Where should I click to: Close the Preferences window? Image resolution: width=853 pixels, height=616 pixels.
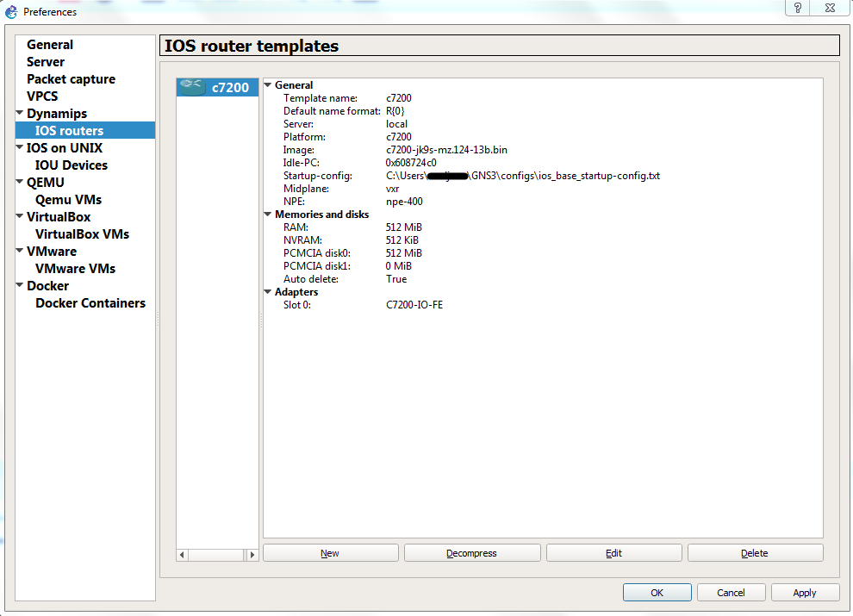(x=830, y=8)
